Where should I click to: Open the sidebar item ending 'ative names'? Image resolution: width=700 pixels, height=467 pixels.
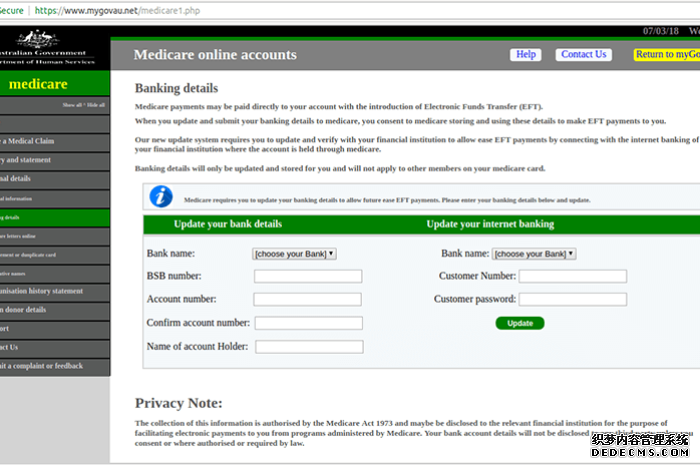click(x=54, y=274)
